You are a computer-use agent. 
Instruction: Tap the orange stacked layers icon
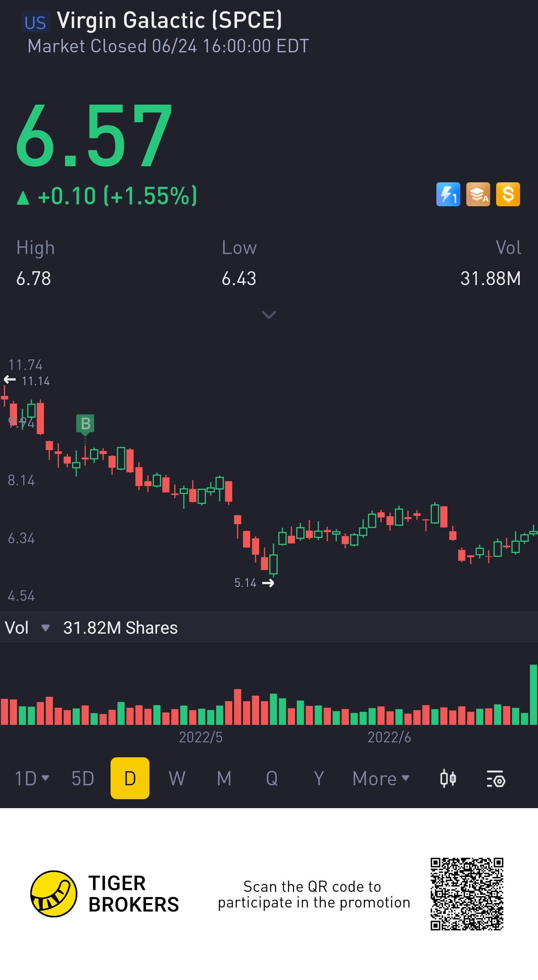coord(478,194)
